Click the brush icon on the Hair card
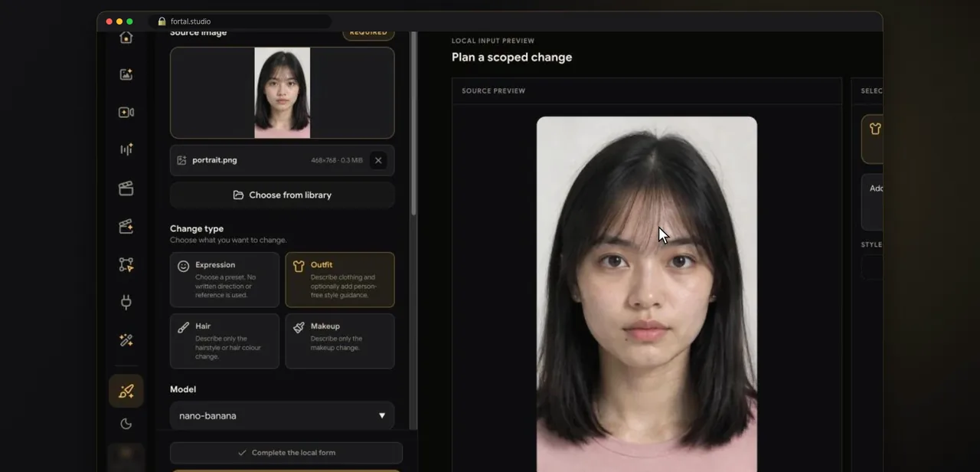 (x=183, y=327)
